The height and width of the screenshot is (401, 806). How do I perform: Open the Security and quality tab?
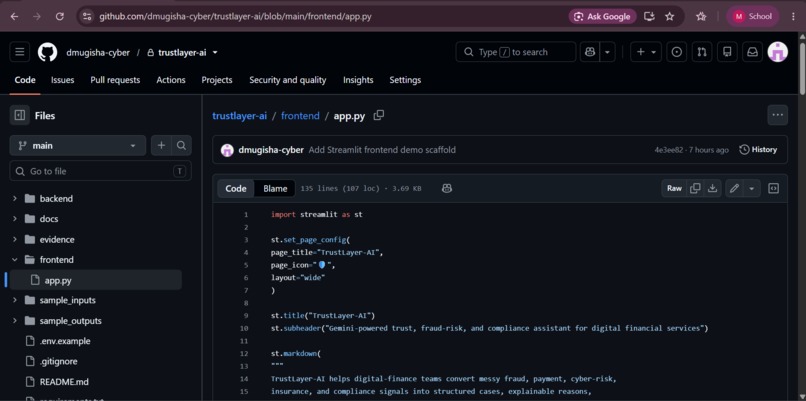tap(288, 80)
